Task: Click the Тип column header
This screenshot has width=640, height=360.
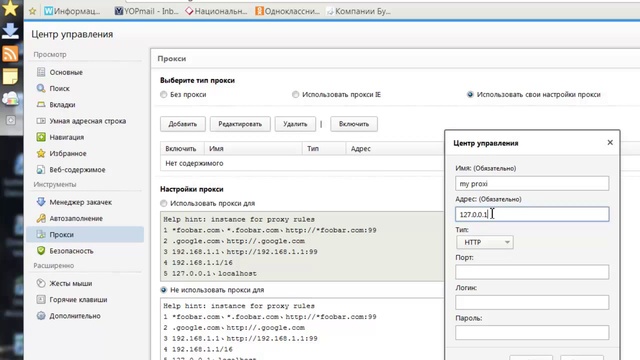Action: [x=324, y=149]
